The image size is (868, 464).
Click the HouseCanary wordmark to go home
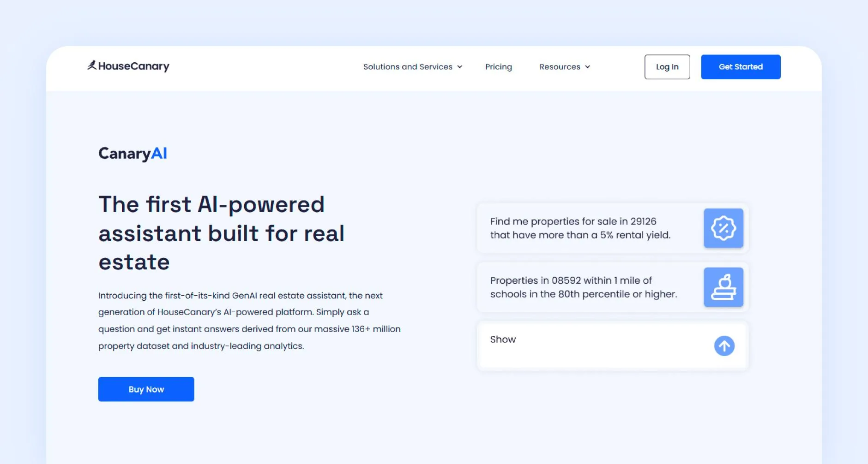134,66
